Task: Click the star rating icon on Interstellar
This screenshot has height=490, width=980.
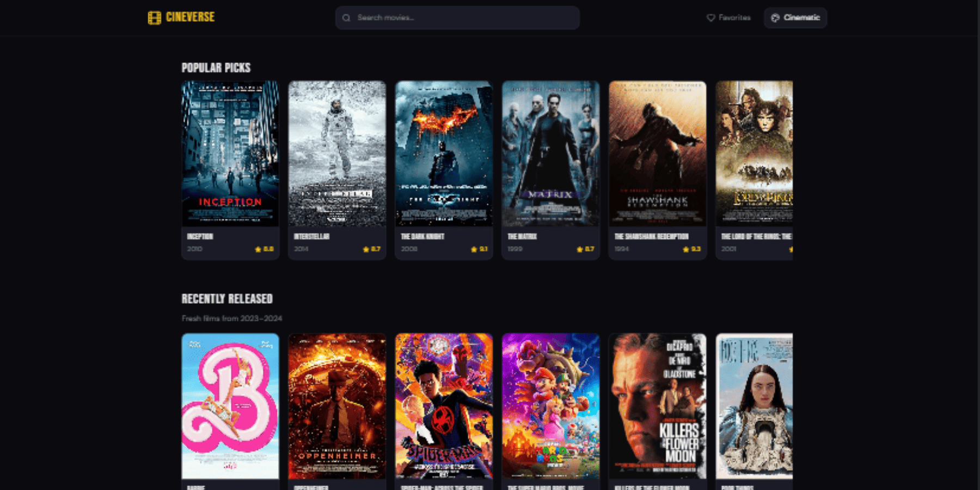Action: coord(366,249)
